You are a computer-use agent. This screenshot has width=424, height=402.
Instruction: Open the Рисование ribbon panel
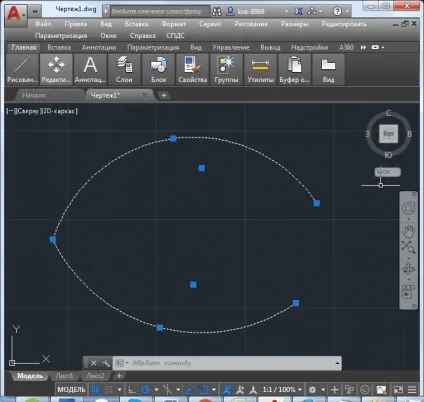(x=22, y=69)
